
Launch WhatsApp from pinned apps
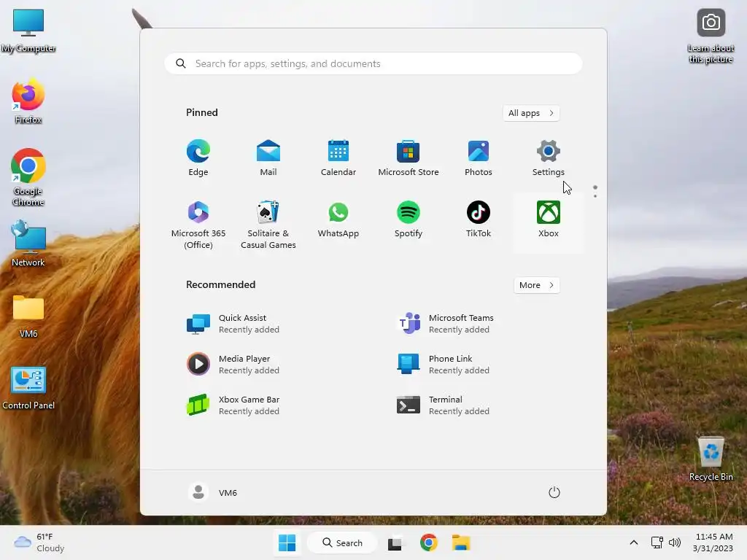(338, 220)
